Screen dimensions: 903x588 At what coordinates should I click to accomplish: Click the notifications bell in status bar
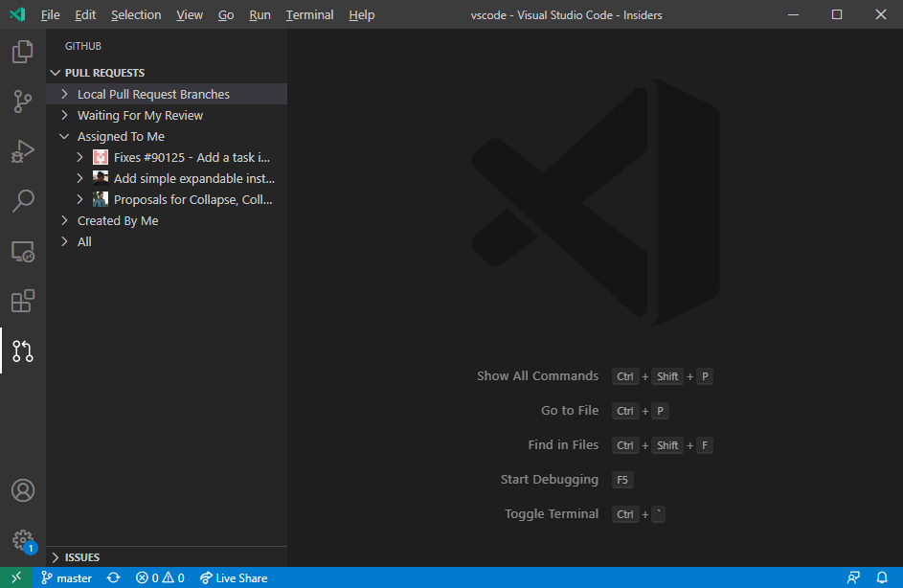[x=882, y=577]
